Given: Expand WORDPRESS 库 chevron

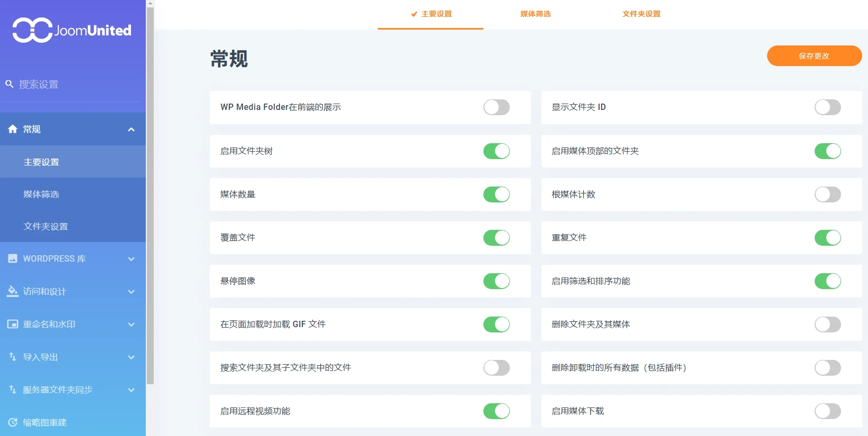Looking at the screenshot, I should pyautogui.click(x=131, y=259).
